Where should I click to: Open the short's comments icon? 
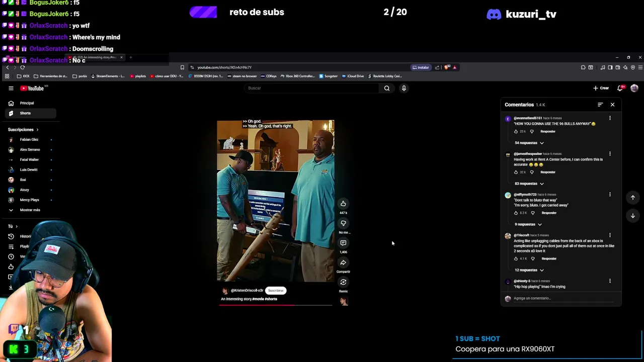pos(343,243)
